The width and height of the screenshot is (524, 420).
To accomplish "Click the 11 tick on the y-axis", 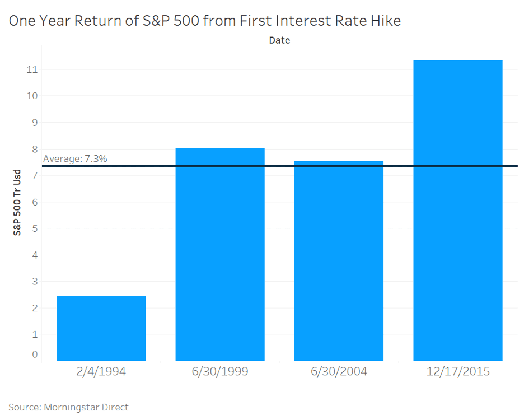I will 31,69.
